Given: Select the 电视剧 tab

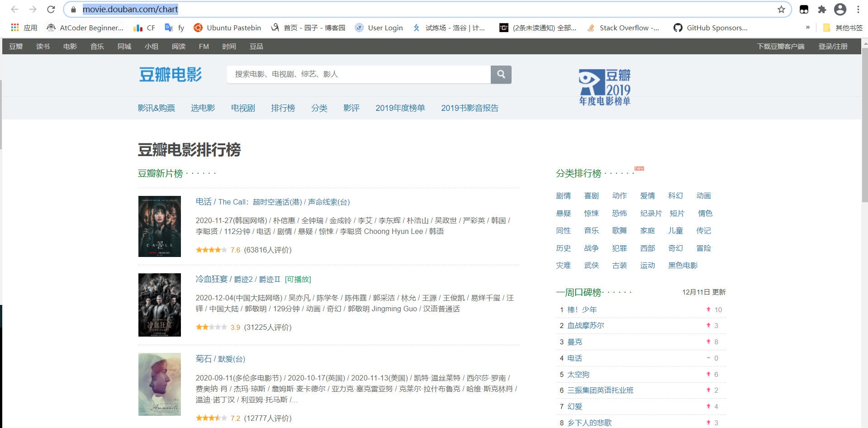Looking at the screenshot, I should 243,108.
